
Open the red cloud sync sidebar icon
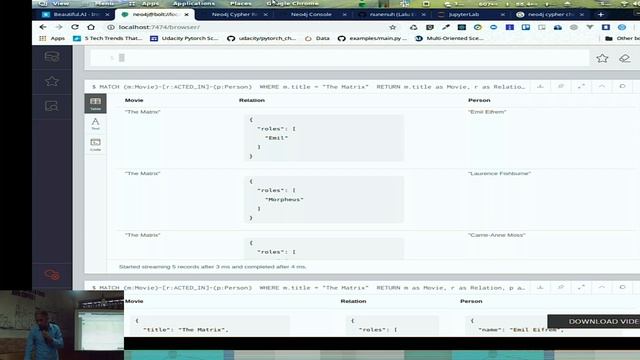point(52,275)
